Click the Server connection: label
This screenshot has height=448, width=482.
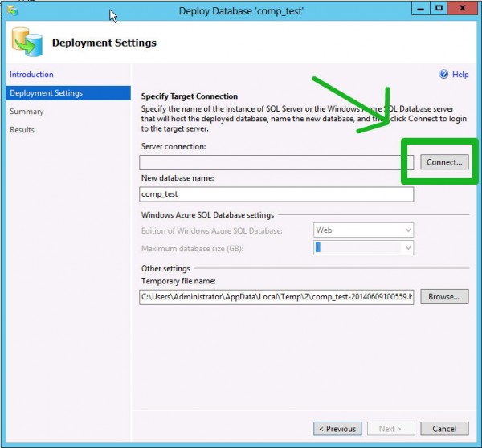click(174, 146)
